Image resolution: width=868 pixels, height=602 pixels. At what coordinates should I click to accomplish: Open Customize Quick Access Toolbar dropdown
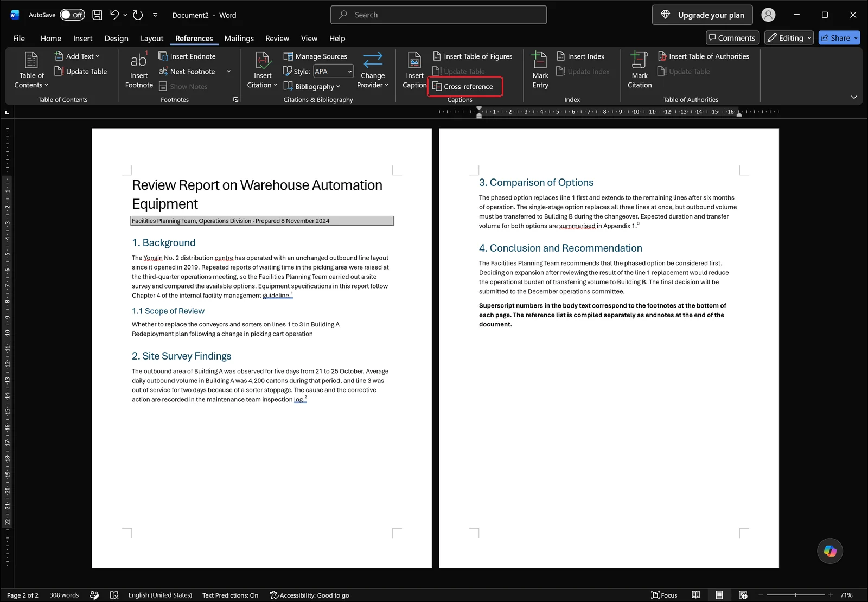click(x=155, y=15)
